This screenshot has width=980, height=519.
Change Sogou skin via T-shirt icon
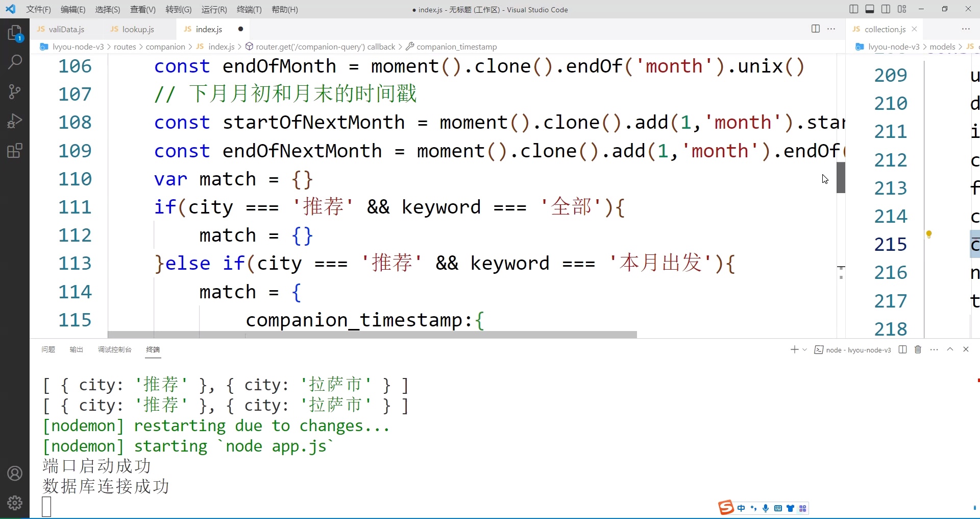pyautogui.click(x=791, y=508)
